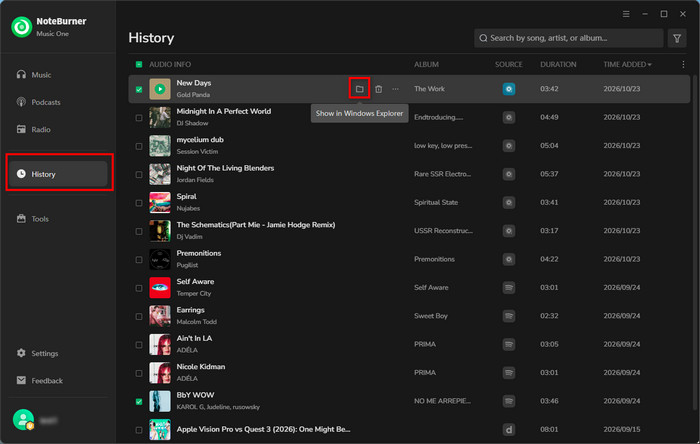700x444 pixels.
Task: Open the Feedback page
Action: click(x=58, y=381)
